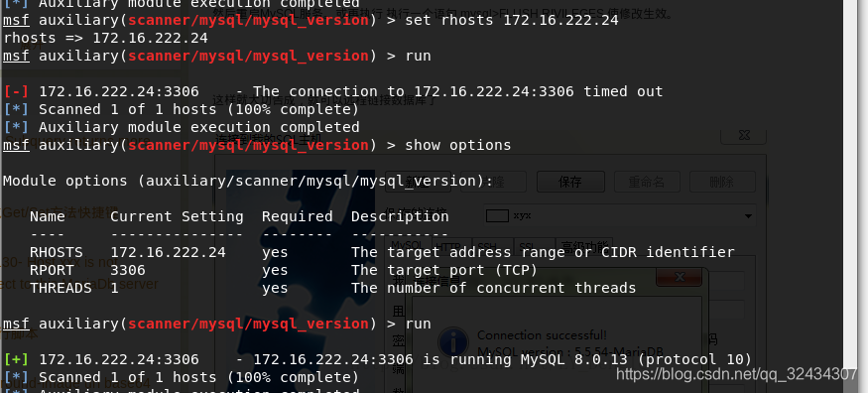Close the Connection successful popup
The height and width of the screenshot is (393, 868).
(x=681, y=277)
